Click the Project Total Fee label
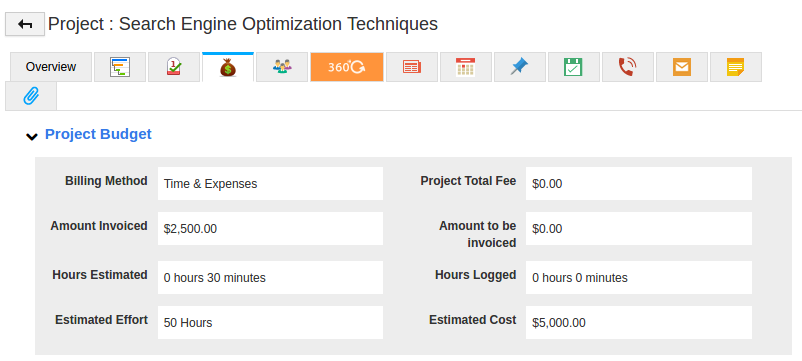 pos(468,181)
